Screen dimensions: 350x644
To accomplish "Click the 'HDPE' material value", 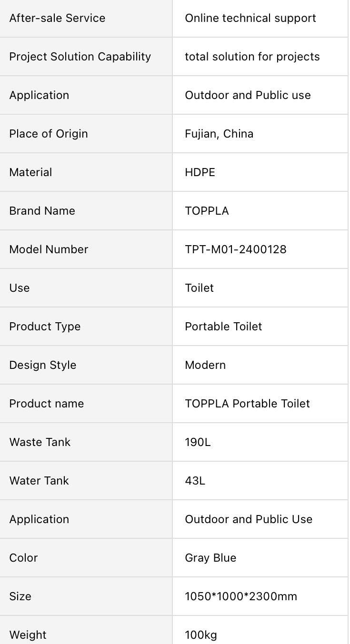I will [200, 172].
